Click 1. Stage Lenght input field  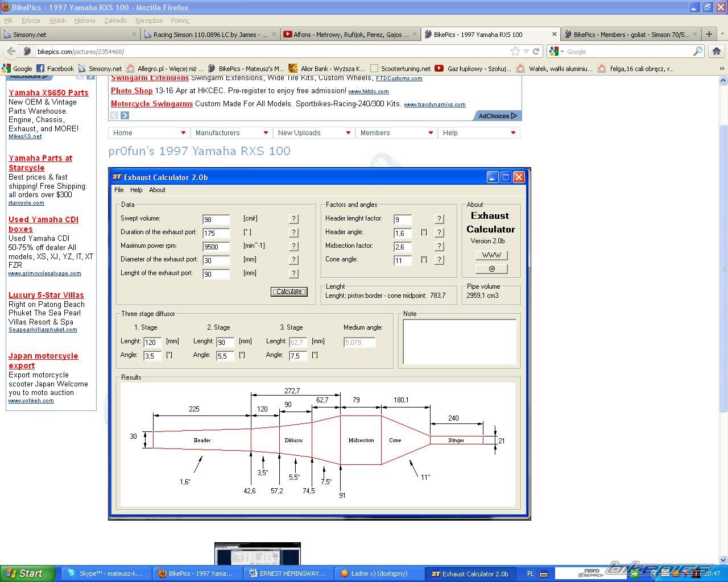click(x=152, y=342)
